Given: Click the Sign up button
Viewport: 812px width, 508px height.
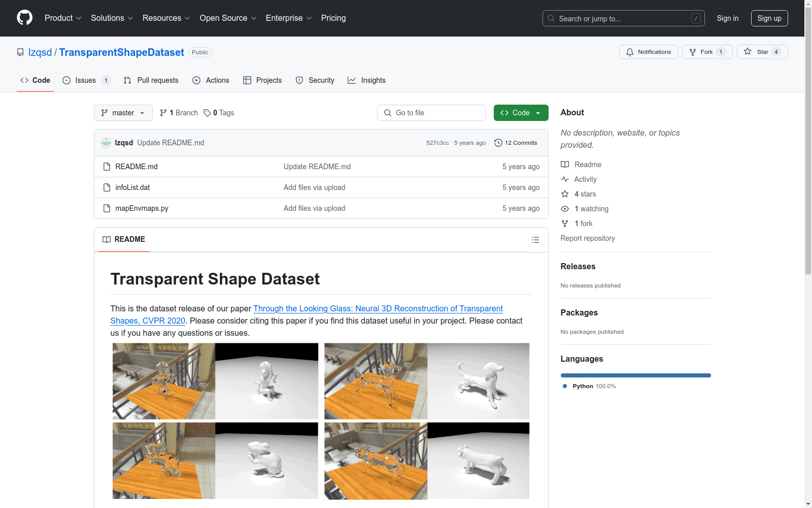Looking at the screenshot, I should click(769, 18).
